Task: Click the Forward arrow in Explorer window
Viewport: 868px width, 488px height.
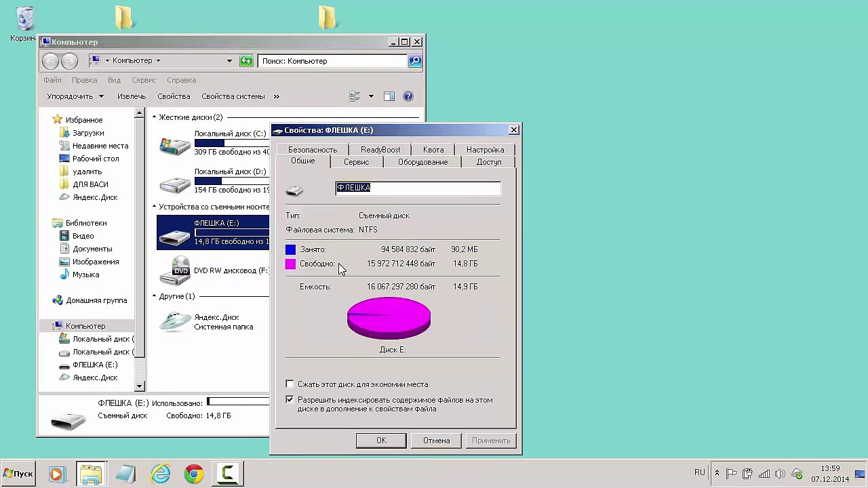Action: click(x=69, y=61)
